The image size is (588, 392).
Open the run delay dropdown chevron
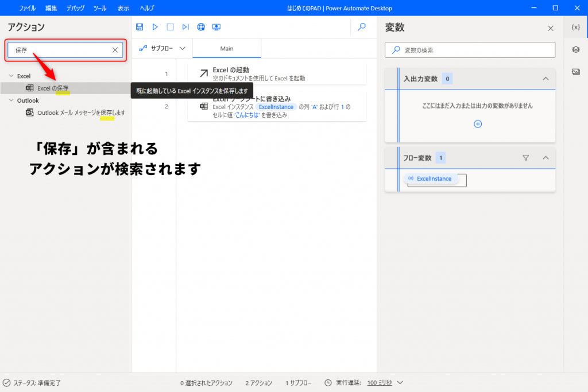pyautogui.click(x=400, y=383)
